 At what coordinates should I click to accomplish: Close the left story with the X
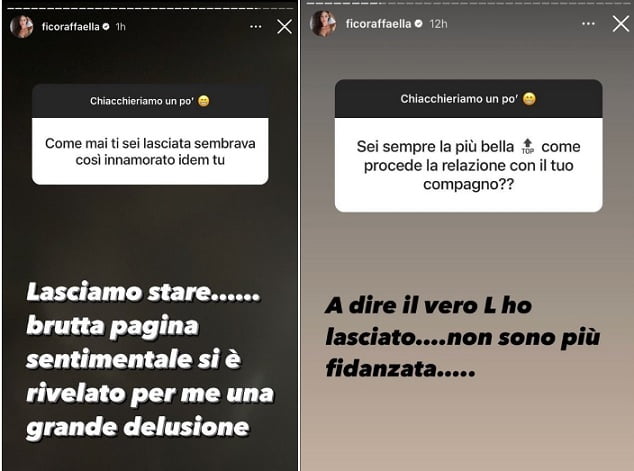pos(284,27)
